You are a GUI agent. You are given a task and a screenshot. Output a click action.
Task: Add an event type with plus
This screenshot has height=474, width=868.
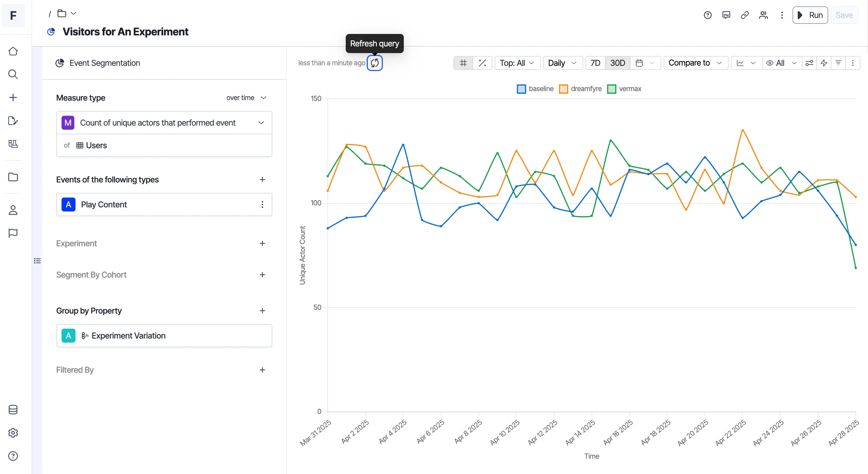(262, 180)
